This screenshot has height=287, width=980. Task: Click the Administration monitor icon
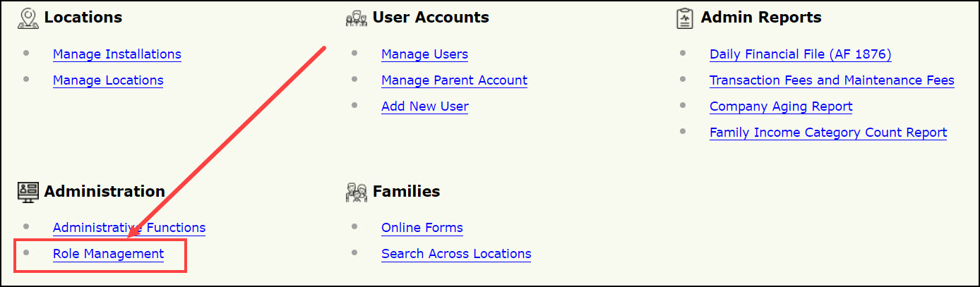click(x=28, y=192)
